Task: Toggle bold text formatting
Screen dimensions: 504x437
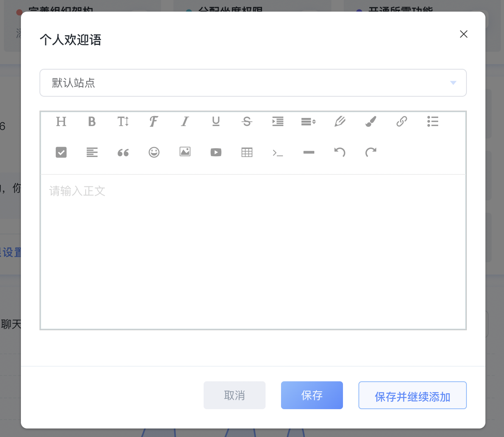Action: (x=92, y=121)
